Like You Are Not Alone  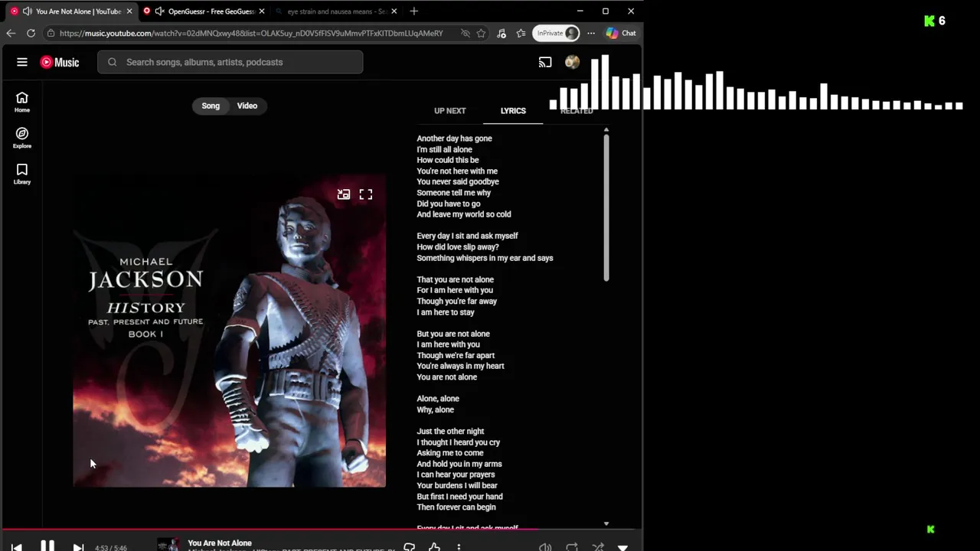pos(434,547)
